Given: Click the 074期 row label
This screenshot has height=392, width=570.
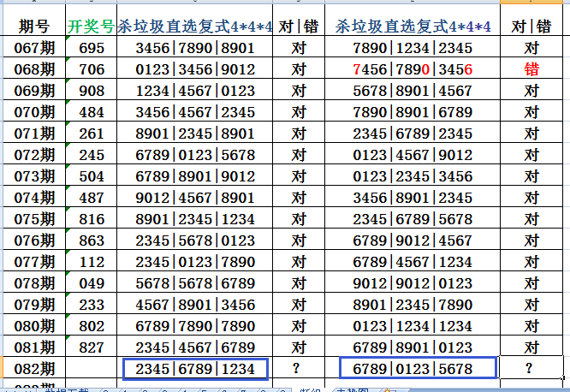Looking at the screenshot, I should [34, 198].
